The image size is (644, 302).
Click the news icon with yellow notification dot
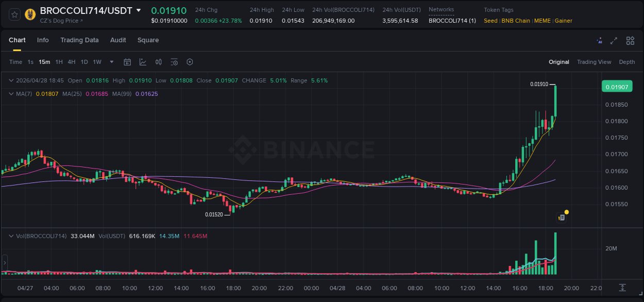[562, 217]
